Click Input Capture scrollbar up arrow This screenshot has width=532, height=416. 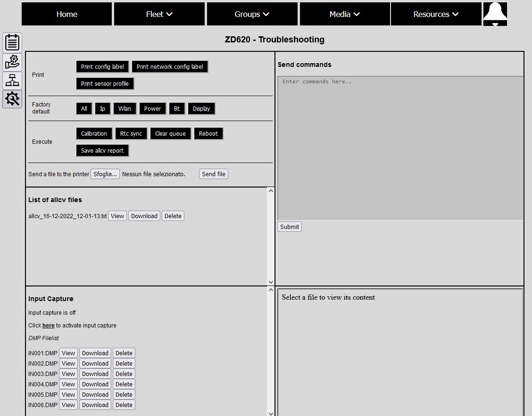click(271, 290)
